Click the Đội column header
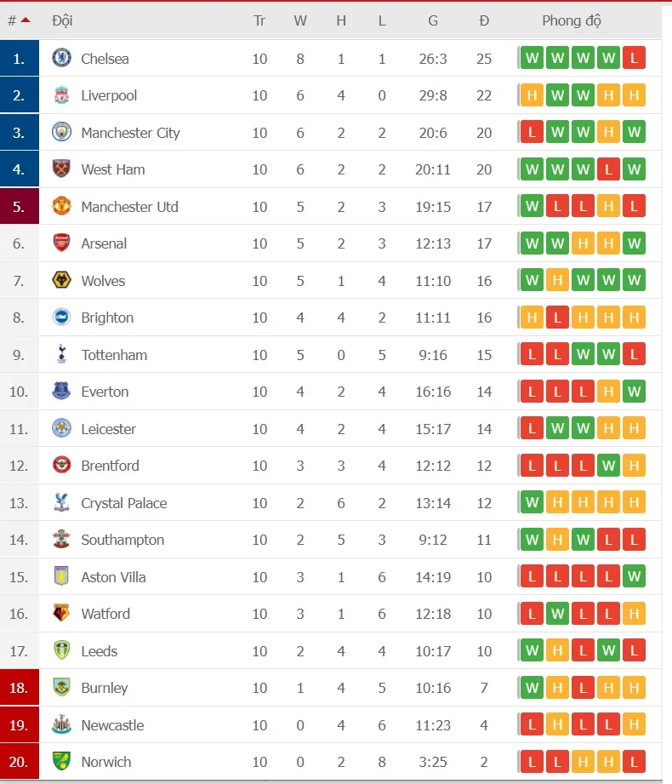 (x=62, y=20)
